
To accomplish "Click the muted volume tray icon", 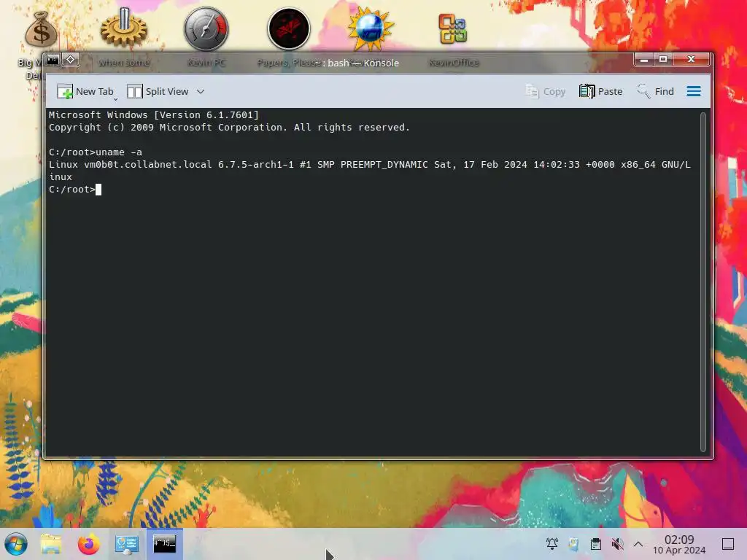I will click(617, 544).
